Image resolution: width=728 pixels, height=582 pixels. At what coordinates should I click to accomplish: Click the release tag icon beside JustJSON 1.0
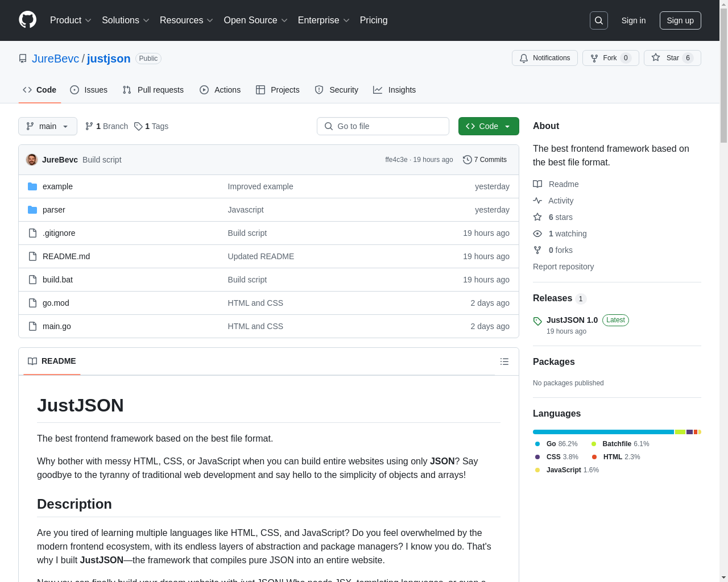[537, 321]
